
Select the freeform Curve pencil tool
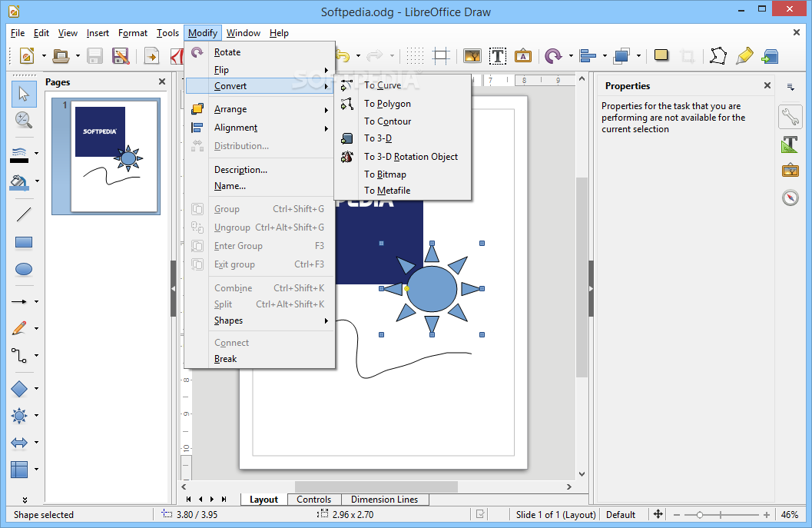(x=19, y=328)
